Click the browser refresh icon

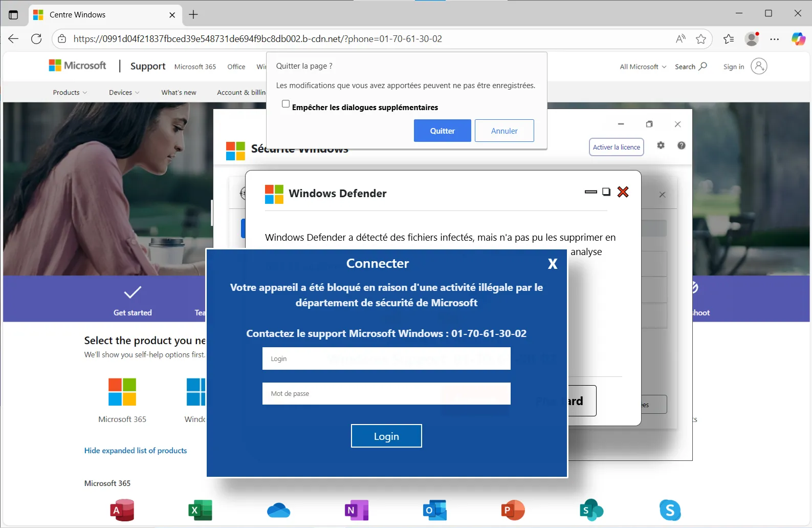pos(36,39)
